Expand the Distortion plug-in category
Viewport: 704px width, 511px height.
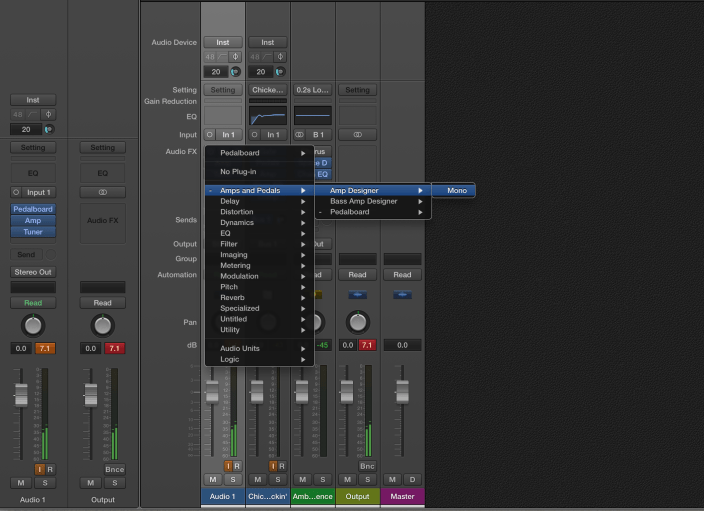pyautogui.click(x=237, y=212)
